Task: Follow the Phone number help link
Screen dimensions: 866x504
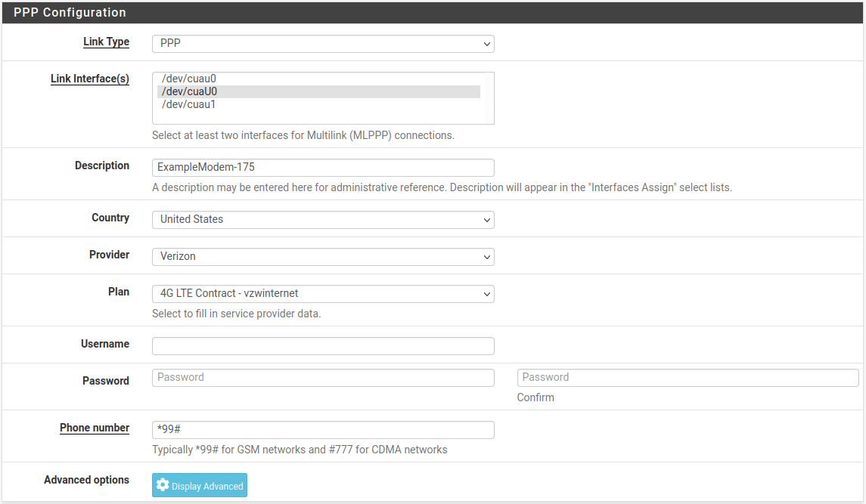Action: [x=94, y=428]
